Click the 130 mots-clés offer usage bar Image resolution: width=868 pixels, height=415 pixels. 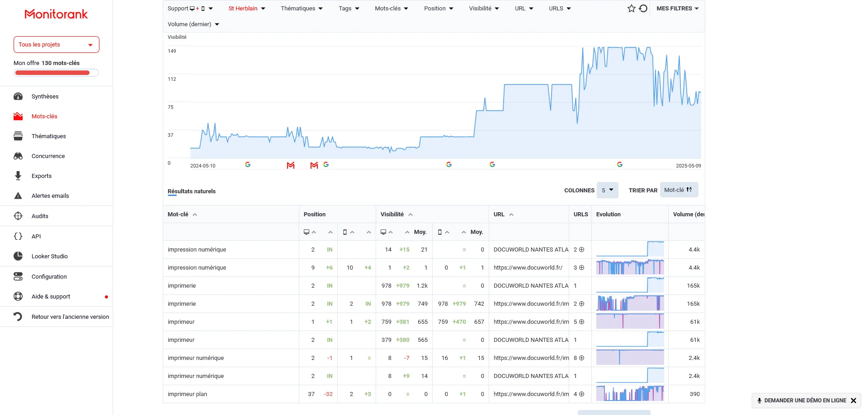pyautogui.click(x=56, y=73)
